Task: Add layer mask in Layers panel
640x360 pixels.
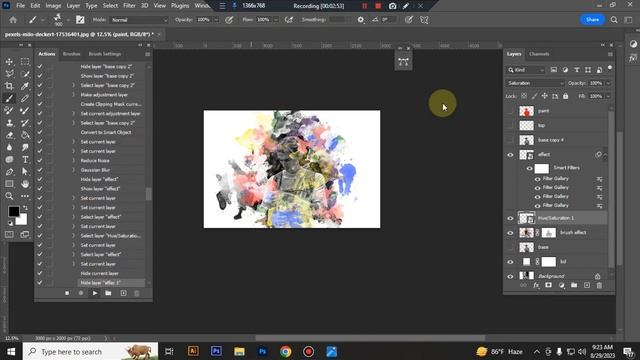Action: [x=548, y=285]
